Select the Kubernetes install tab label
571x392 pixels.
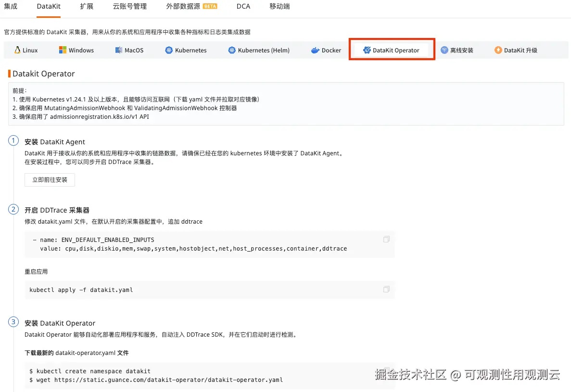coord(191,50)
